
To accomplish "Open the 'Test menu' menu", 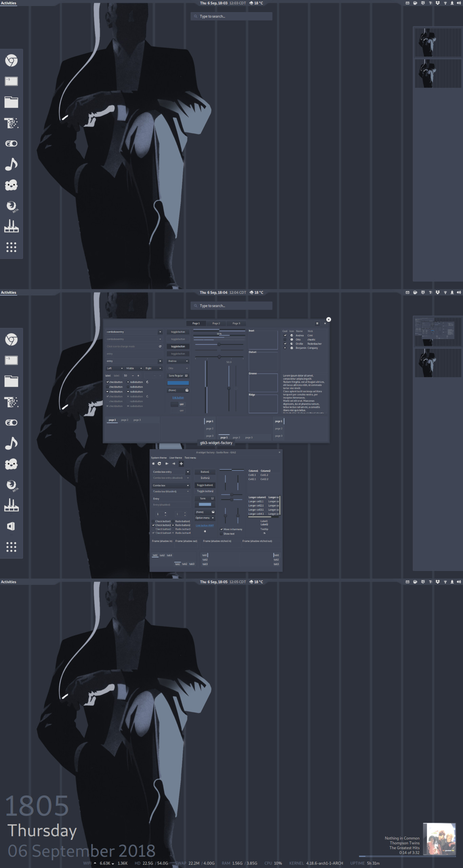I will [190, 458].
